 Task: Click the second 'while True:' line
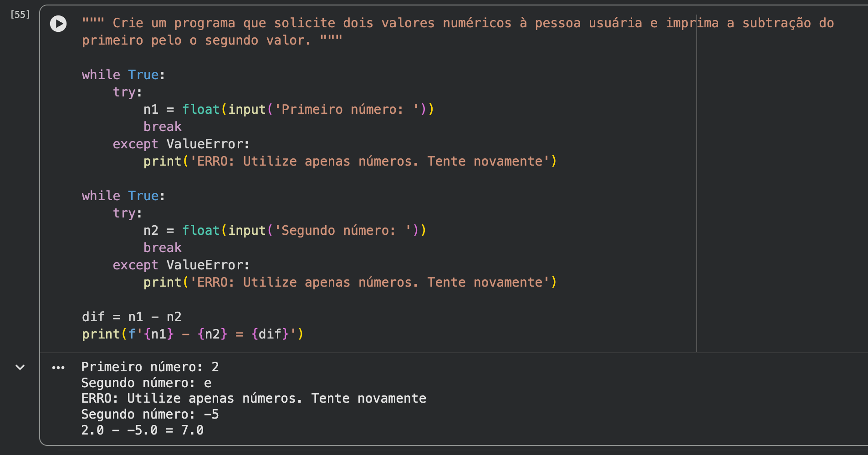(123, 196)
